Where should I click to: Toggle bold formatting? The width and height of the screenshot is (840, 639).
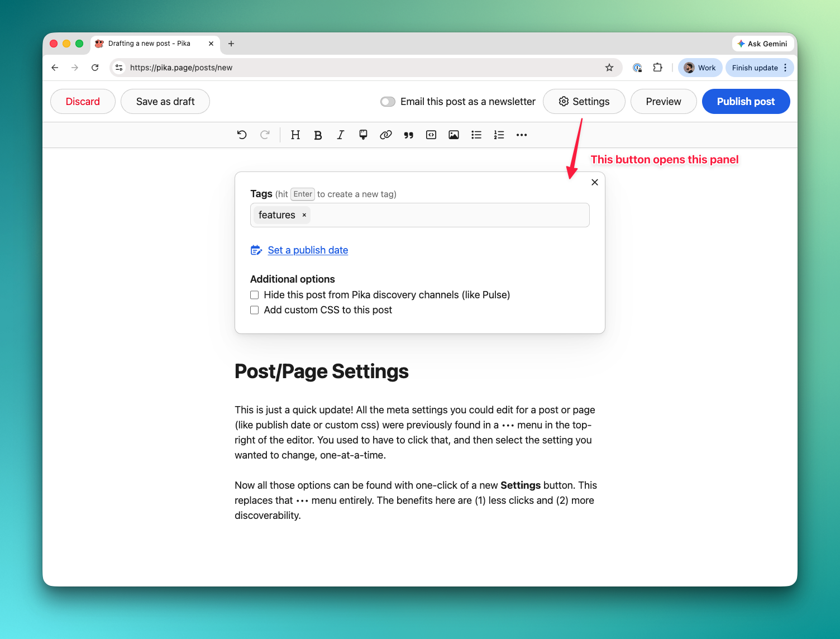[x=318, y=135]
